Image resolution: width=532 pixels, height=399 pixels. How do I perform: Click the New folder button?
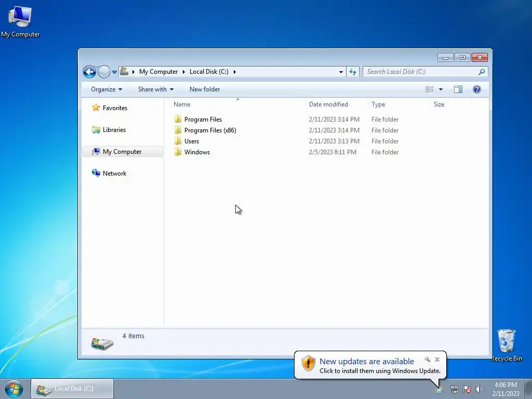(205, 89)
